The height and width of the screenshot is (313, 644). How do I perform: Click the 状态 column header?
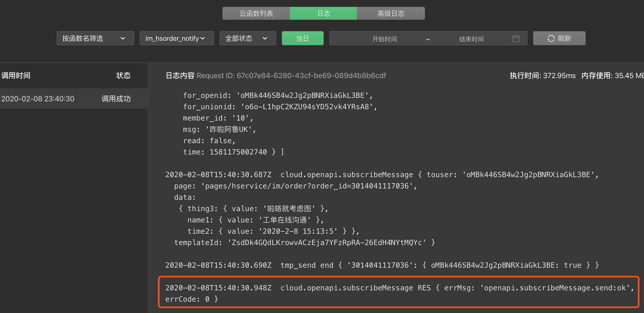[123, 76]
